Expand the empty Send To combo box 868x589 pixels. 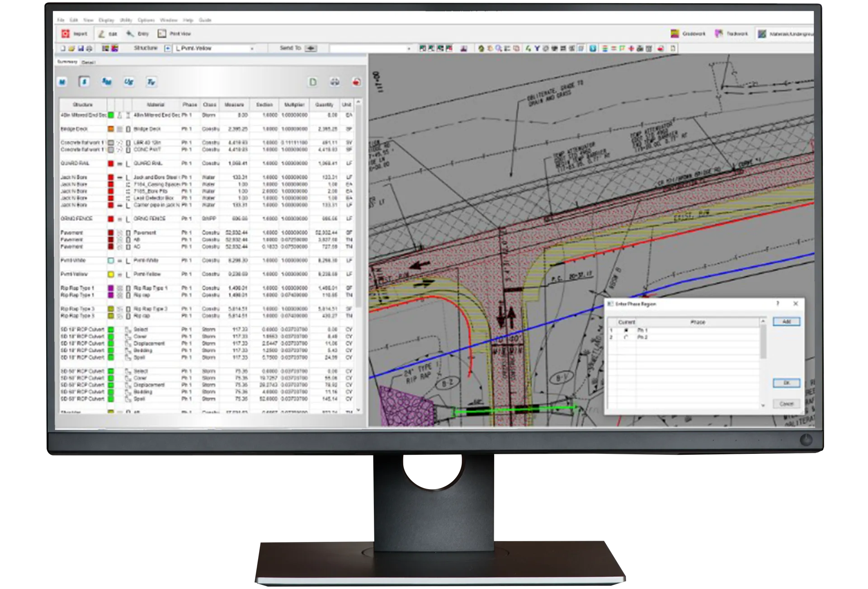click(x=409, y=48)
